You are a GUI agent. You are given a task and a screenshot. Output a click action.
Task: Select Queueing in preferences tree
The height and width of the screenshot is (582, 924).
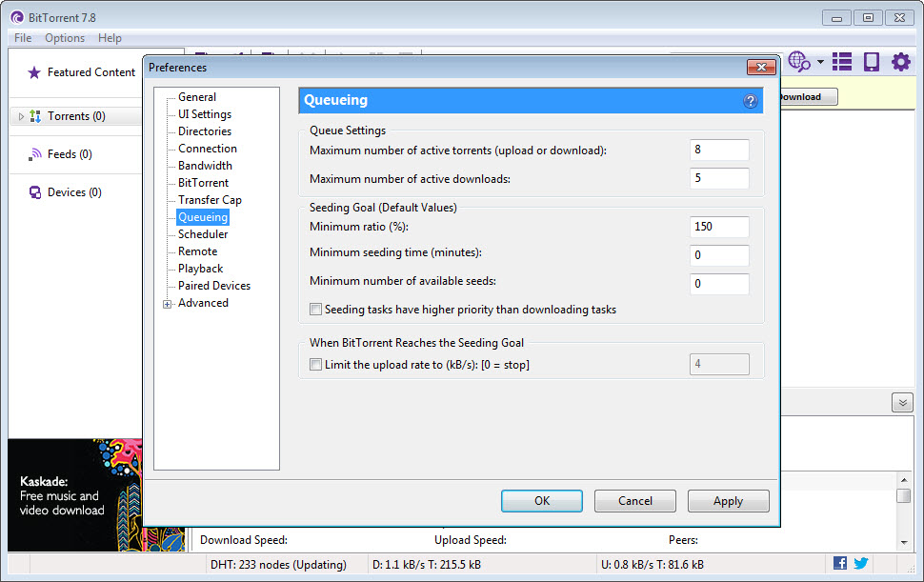pos(203,217)
